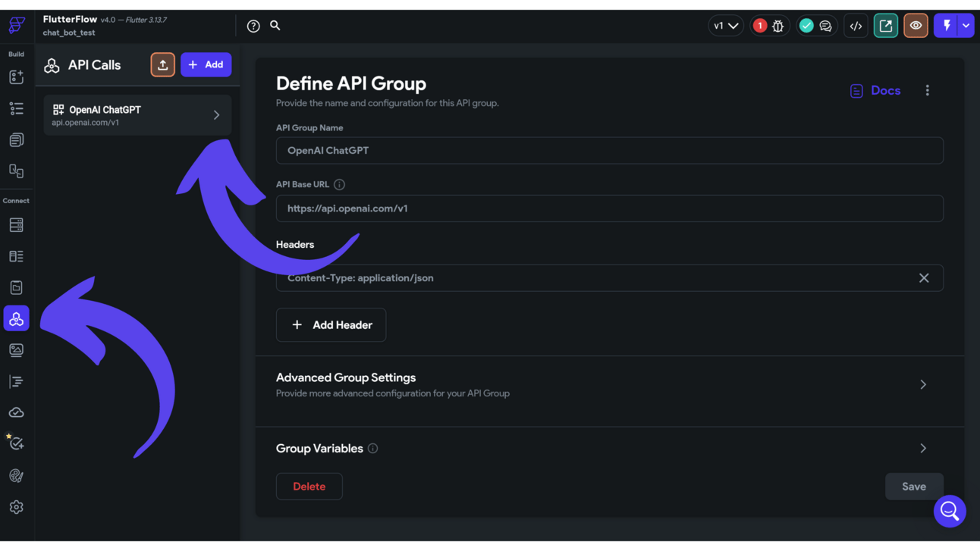Screen dimensions: 980x551
Task: Open the Cloud Functions sidebar icon
Action: coord(16,413)
